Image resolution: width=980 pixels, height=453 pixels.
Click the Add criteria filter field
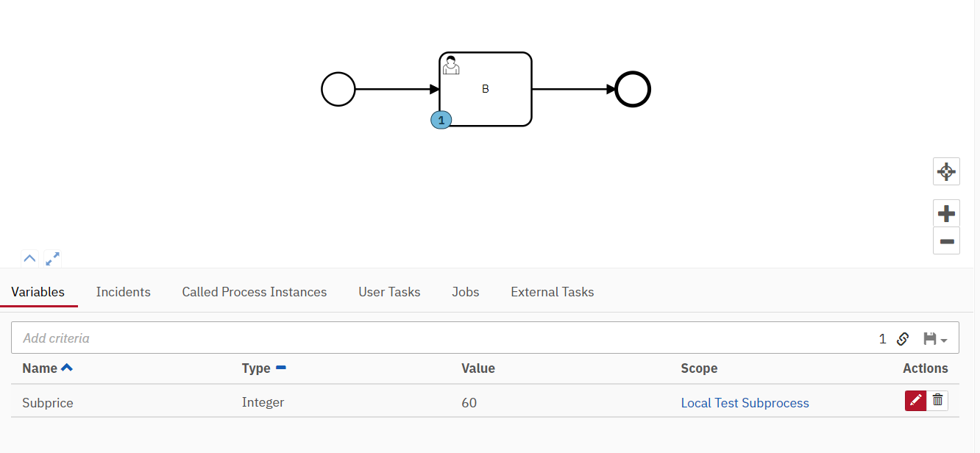pos(221,338)
